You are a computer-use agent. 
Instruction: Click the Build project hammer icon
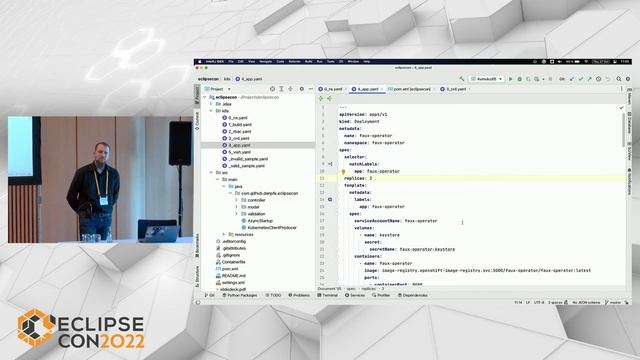[x=462, y=79]
